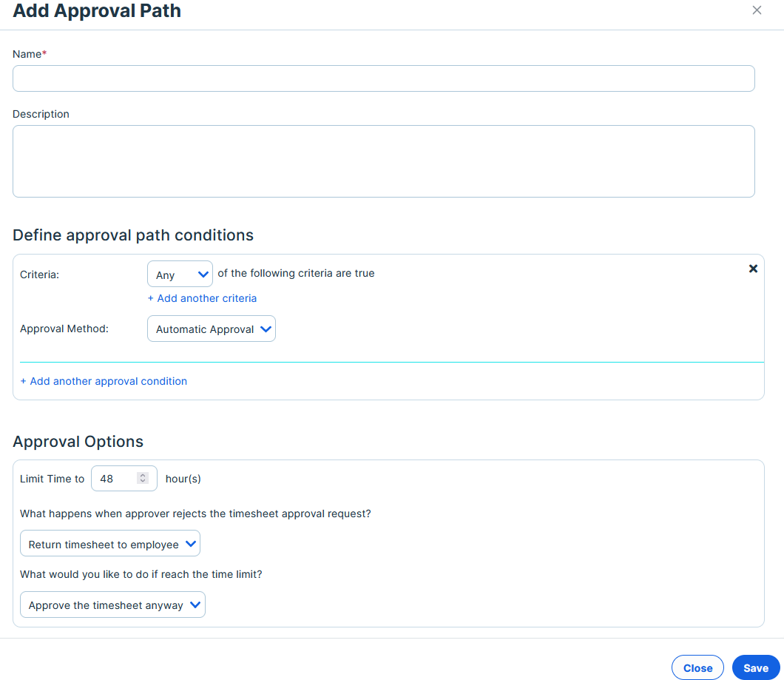Click the 'of the following criteria are true' text
The image size is (784, 680).
(296, 273)
